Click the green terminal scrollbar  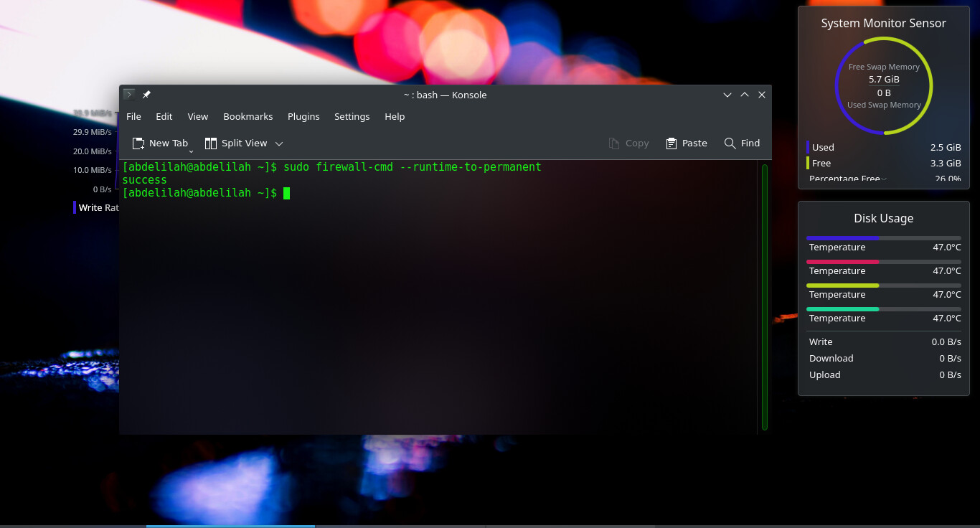pos(765,297)
